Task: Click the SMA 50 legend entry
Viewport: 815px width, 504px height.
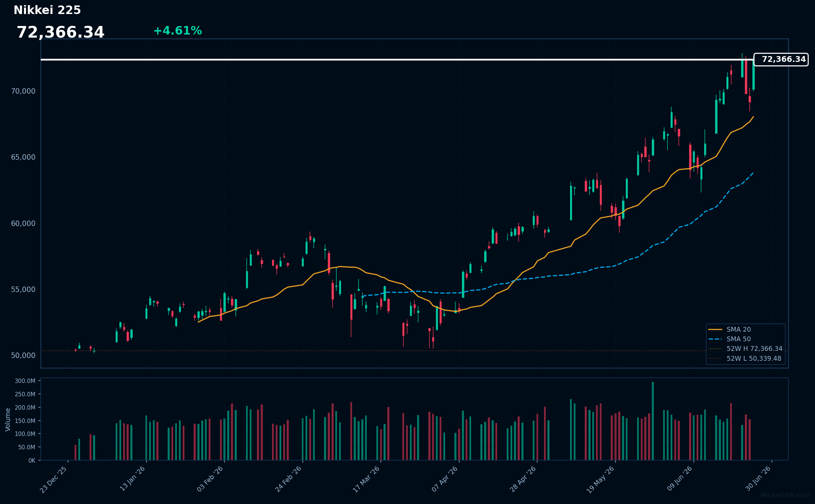Action: pyautogui.click(x=729, y=339)
